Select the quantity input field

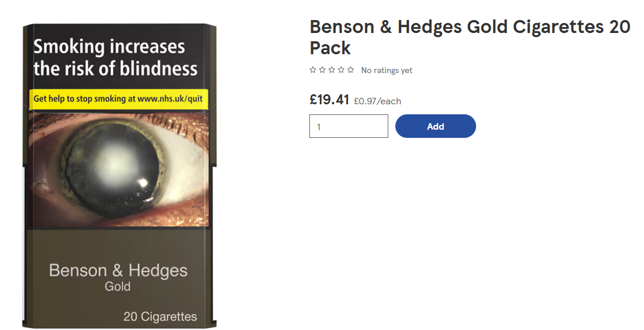pos(349,126)
